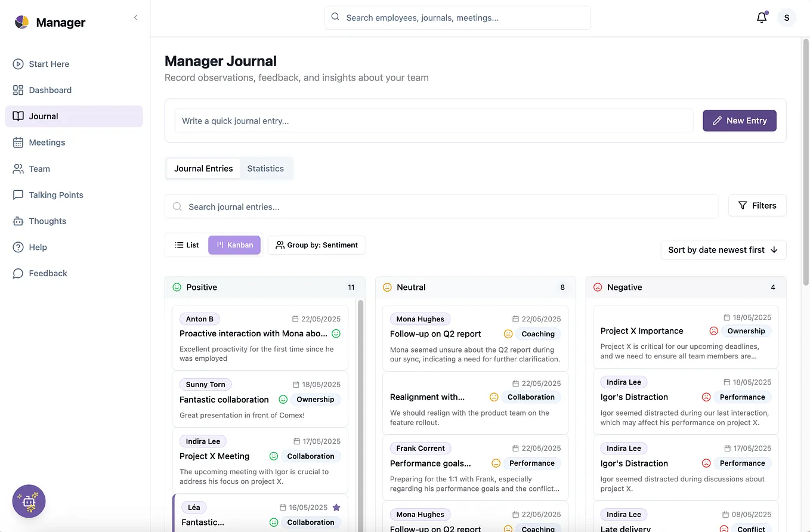Open Talking Points from the sidebar
The width and height of the screenshot is (810, 532).
pyautogui.click(x=55, y=194)
